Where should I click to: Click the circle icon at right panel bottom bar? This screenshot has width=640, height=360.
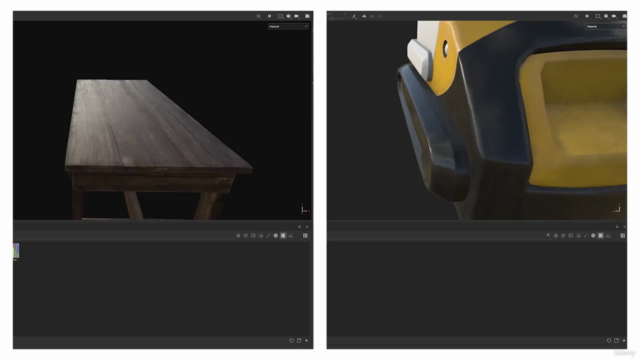609,340
